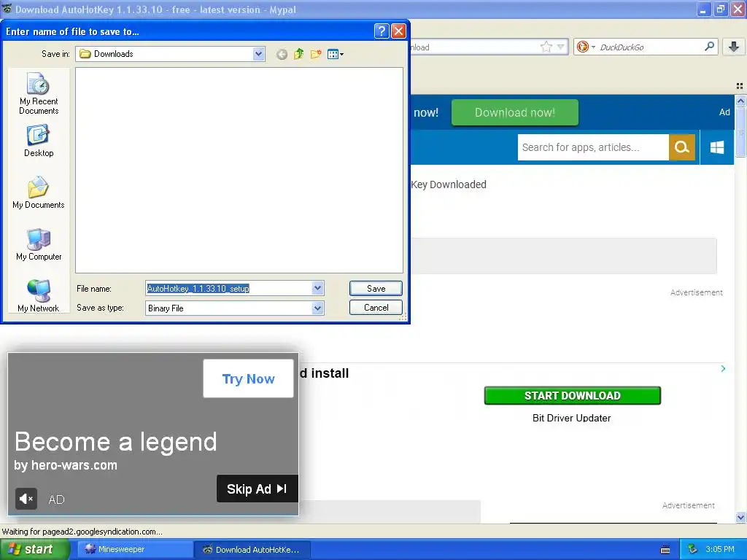Click the ad choices arrow icon
This screenshot has width=747, height=560.
point(723,368)
